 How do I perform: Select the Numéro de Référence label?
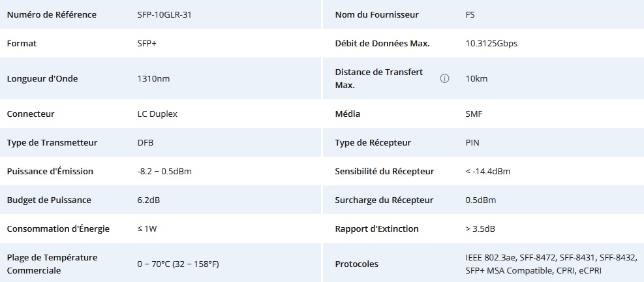pos(52,14)
